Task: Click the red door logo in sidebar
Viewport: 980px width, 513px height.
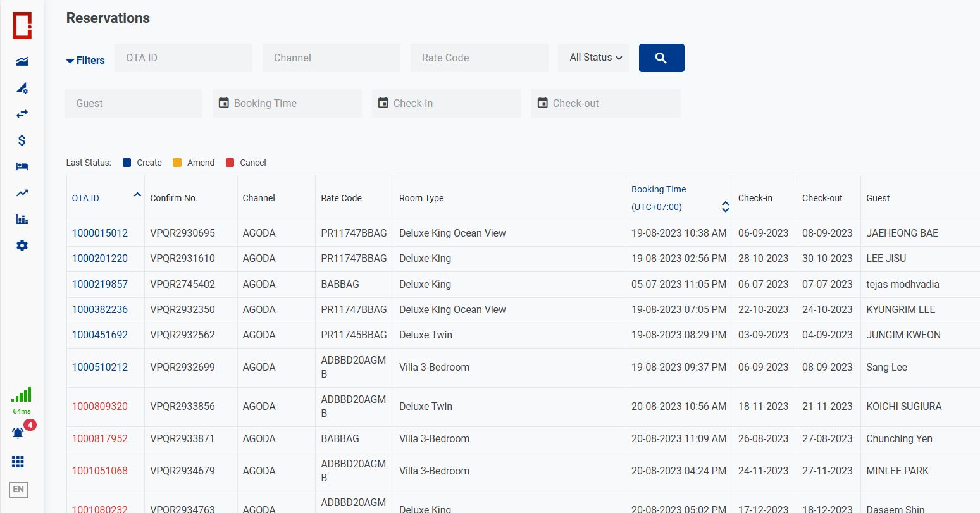Action: pos(22,26)
